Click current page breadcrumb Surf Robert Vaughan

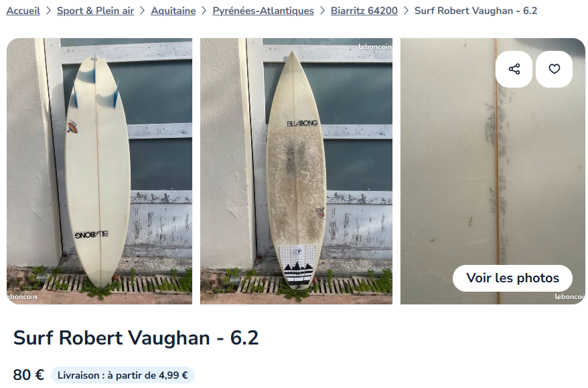(x=476, y=11)
